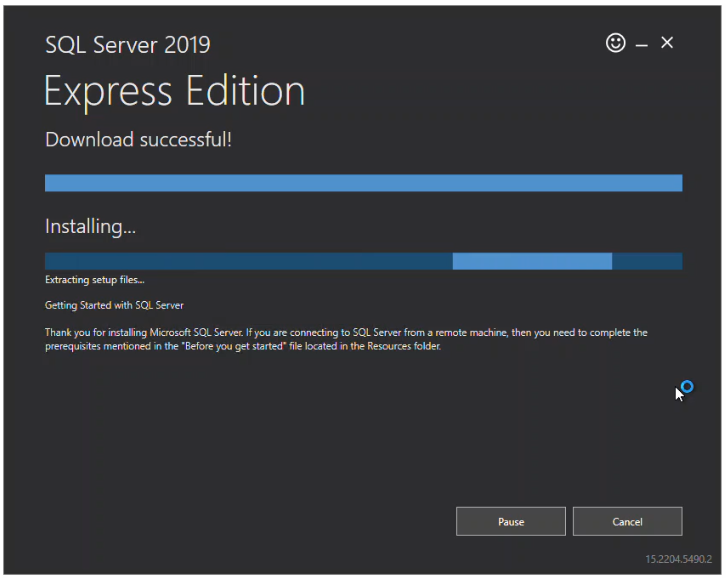
Task: Click the light-blue segment of the installing bar
Action: tap(531, 261)
